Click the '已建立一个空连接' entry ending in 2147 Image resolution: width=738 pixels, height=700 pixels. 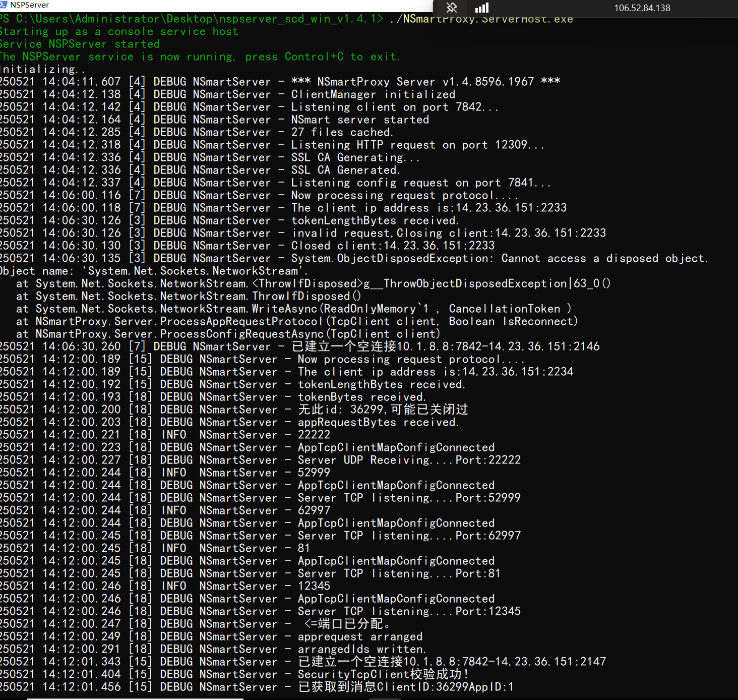pos(303,662)
